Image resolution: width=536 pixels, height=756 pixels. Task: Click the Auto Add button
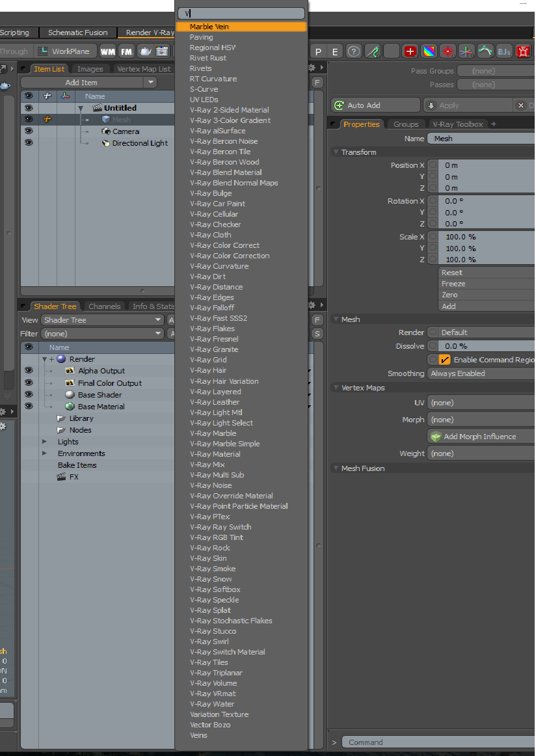click(376, 105)
